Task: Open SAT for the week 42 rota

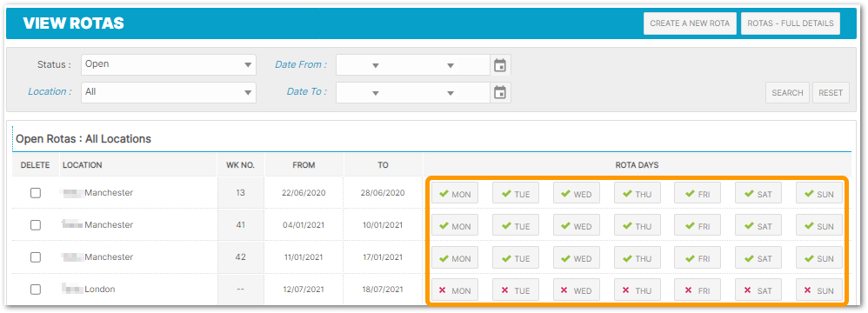Action: [x=758, y=257]
